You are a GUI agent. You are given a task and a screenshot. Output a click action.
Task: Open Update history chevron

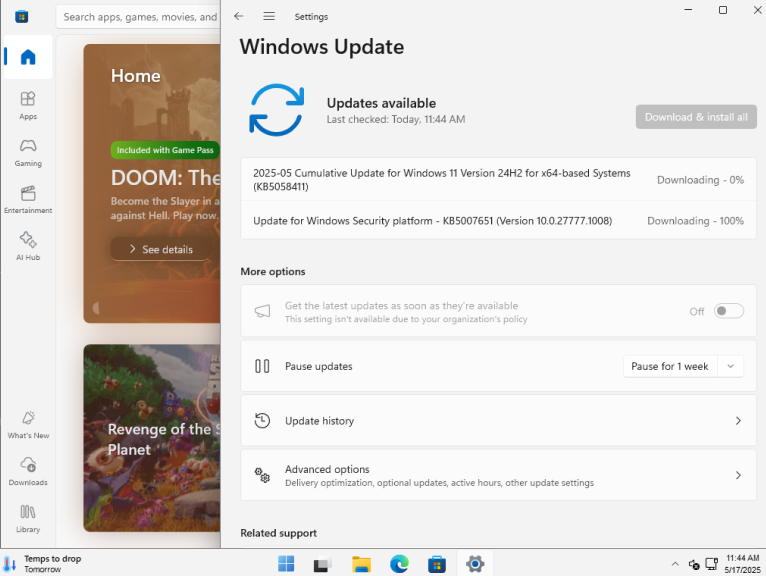click(738, 421)
